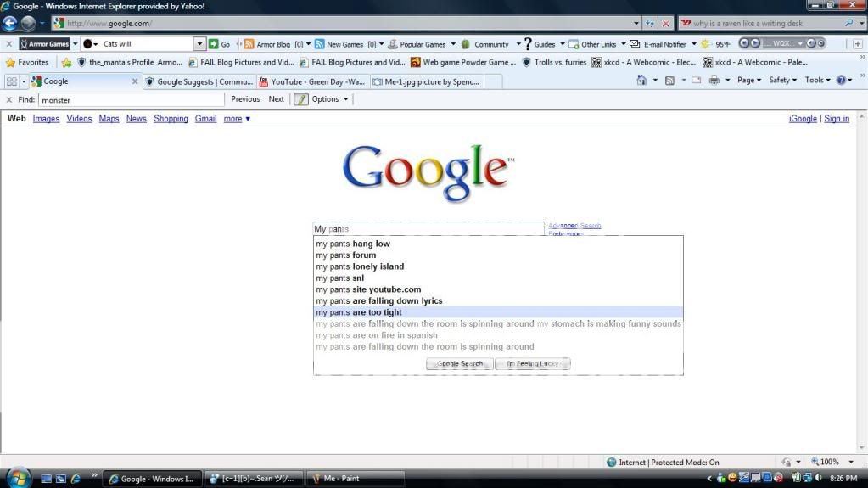Click the Popular Games joystick icon

point(393,44)
